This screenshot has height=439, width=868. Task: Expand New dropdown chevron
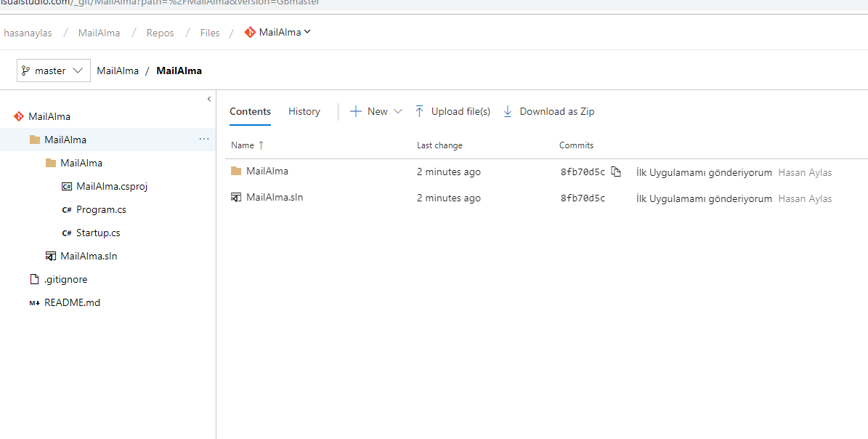[x=397, y=111]
